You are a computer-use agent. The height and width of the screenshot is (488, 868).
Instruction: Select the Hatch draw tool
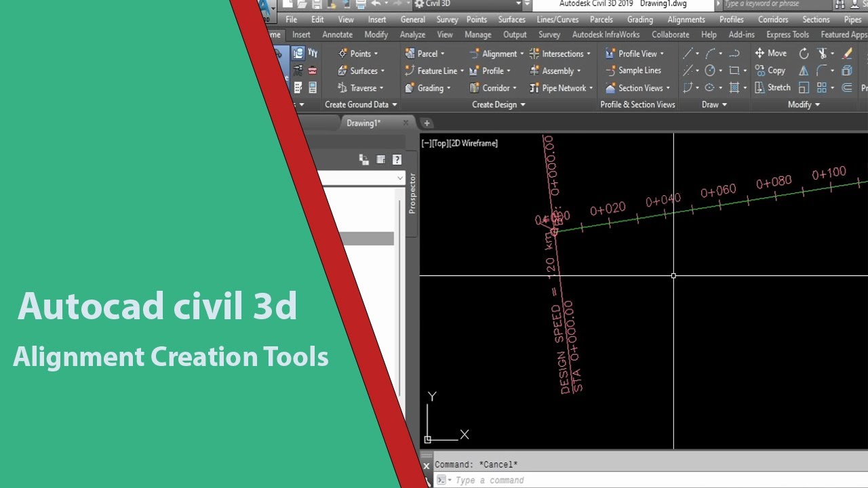click(x=734, y=87)
